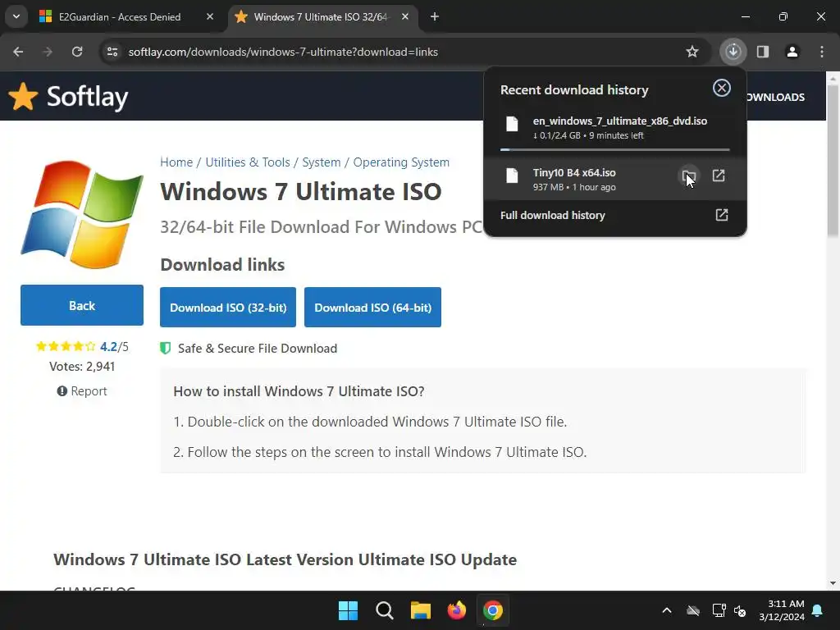
Task: Click the Back button
Action: pos(82,305)
